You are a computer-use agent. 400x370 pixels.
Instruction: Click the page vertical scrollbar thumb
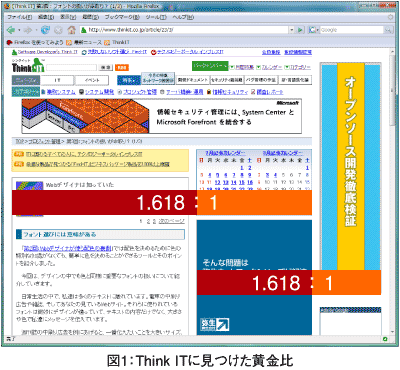pyautogui.click(x=393, y=90)
